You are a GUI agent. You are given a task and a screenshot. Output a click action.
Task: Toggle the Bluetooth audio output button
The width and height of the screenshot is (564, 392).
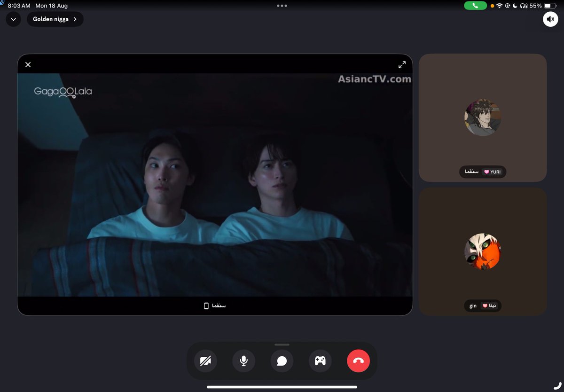550,19
